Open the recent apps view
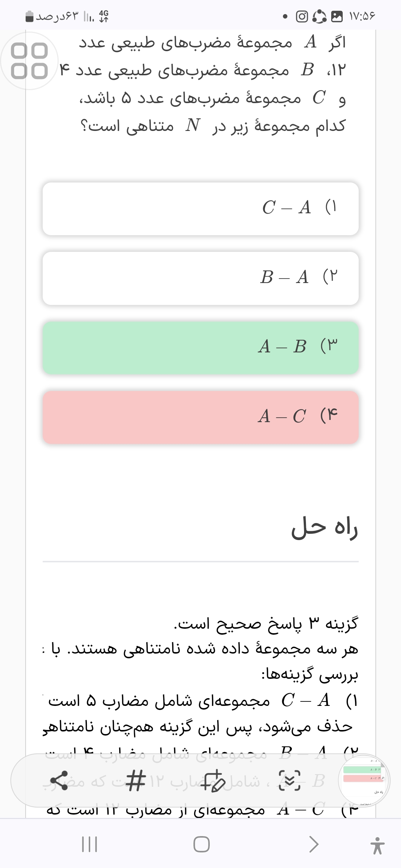Screen dimensions: 401x868 tap(89, 845)
